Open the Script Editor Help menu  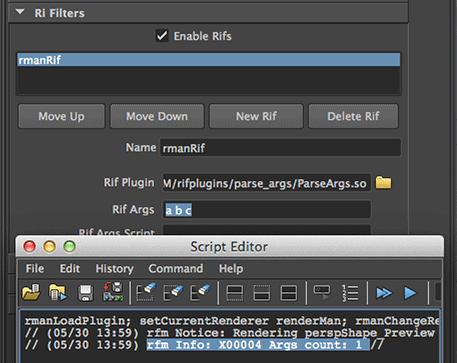coord(231,268)
